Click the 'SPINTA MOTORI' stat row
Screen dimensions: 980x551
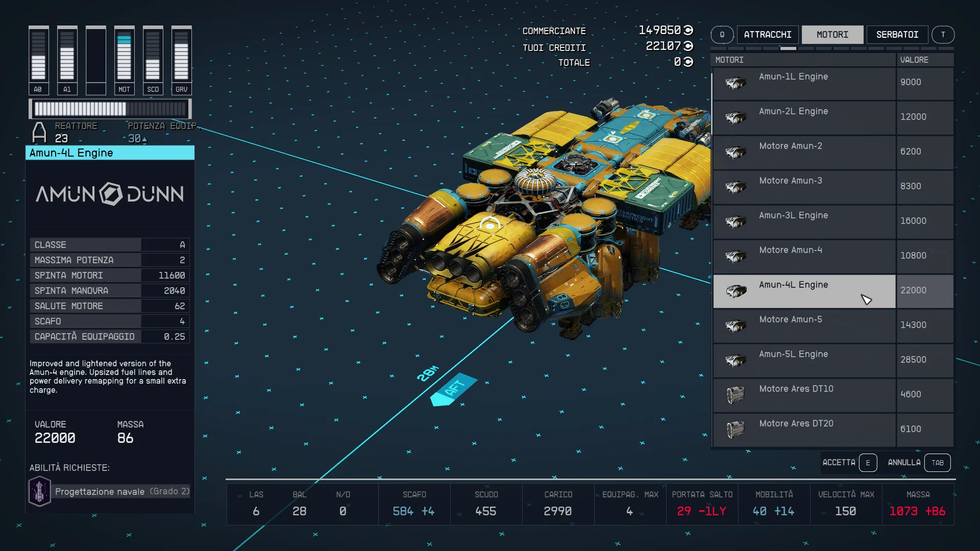(x=110, y=275)
